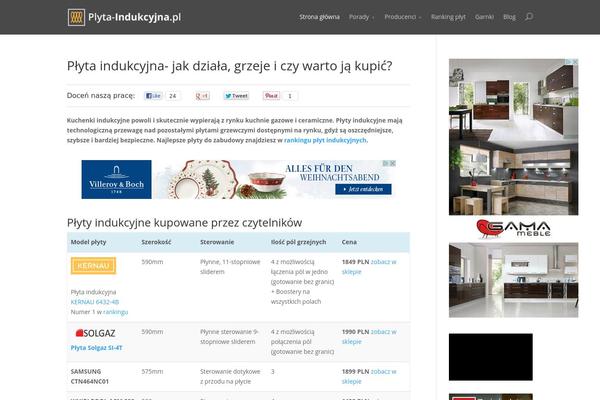Open the lower white kitchen photo ad
Viewport: 600px width, 400px height.
tap(514, 280)
